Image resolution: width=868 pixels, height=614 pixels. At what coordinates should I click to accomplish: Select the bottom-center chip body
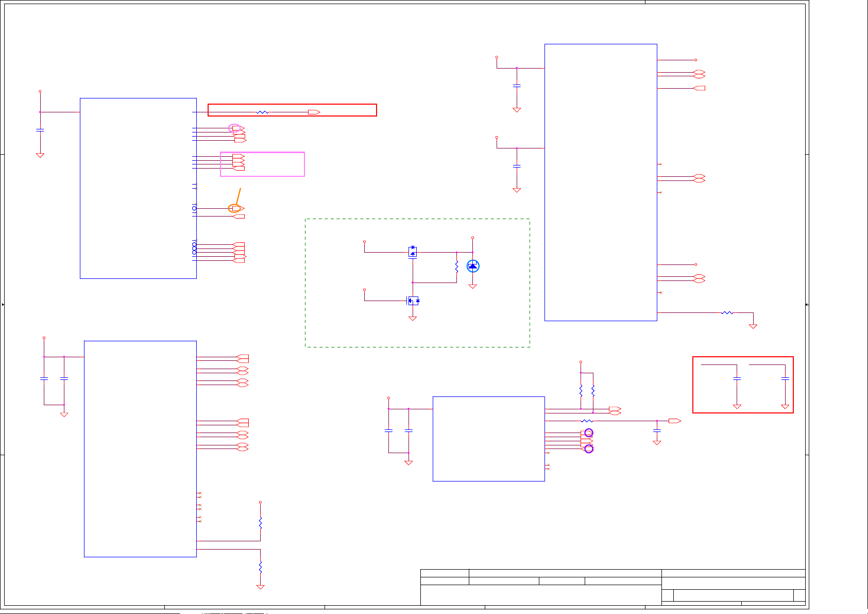489,439
